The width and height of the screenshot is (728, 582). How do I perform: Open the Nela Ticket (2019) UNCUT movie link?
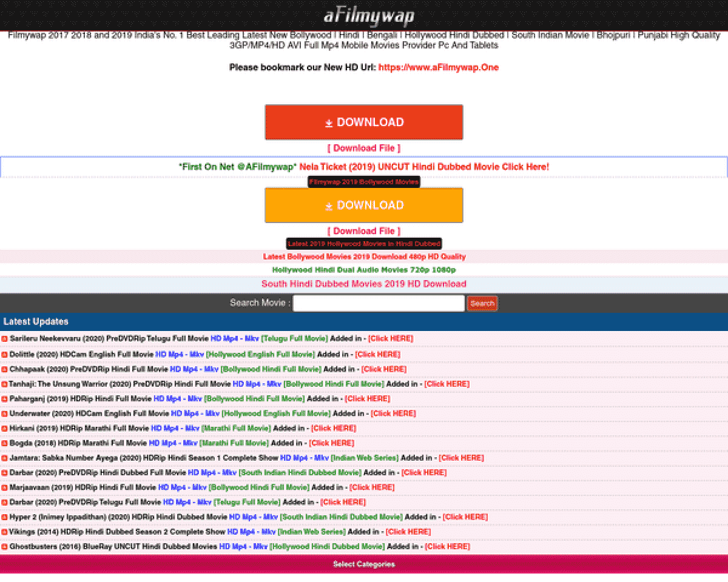click(x=423, y=167)
